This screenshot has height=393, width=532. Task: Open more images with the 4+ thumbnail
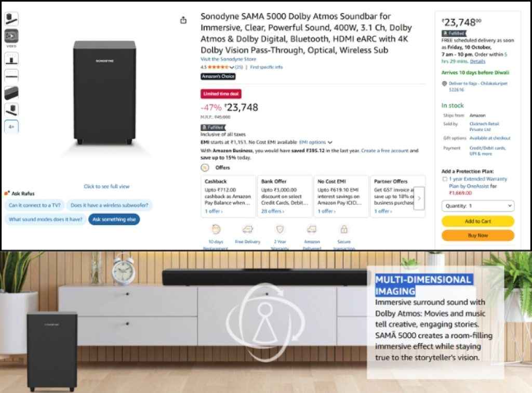tap(11, 126)
